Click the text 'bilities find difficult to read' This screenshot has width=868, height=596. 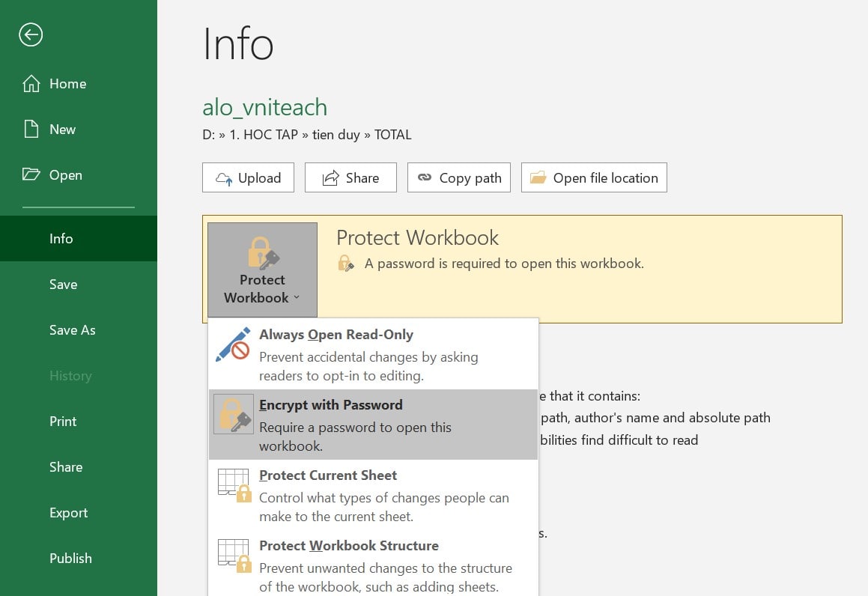coord(619,440)
